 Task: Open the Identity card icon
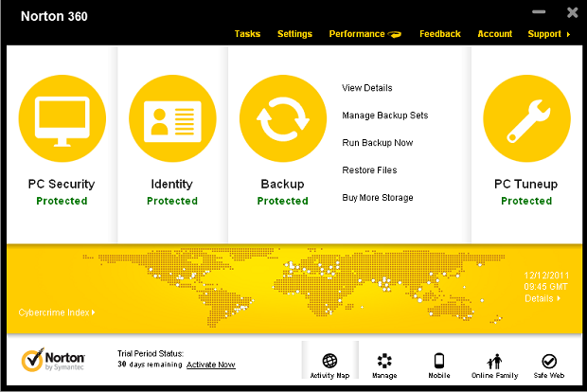(172, 118)
